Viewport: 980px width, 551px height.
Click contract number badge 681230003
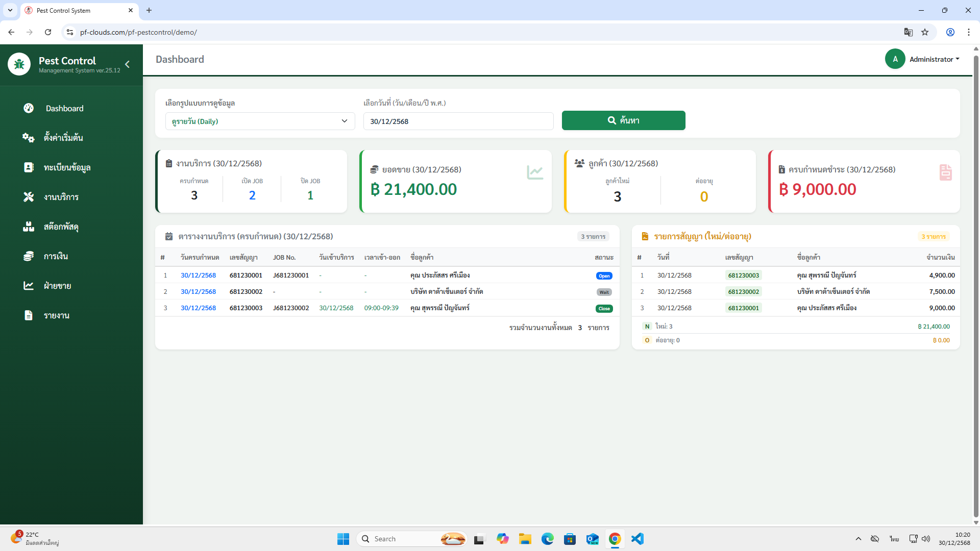coord(743,275)
